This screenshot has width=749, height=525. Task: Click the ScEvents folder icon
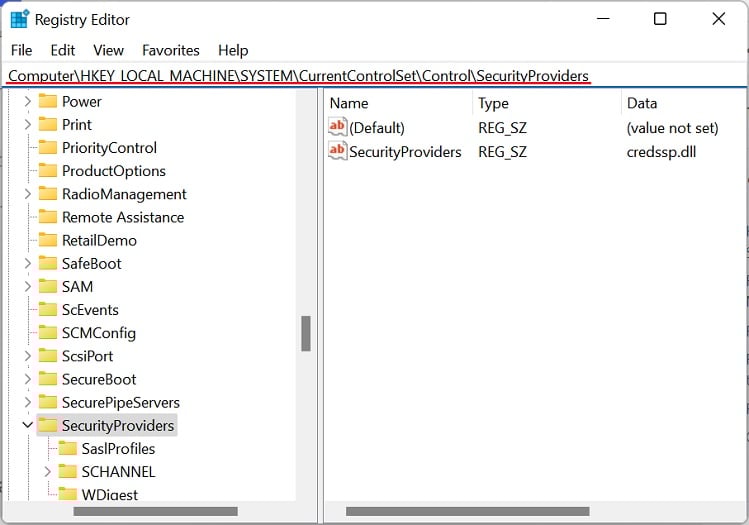(x=47, y=310)
